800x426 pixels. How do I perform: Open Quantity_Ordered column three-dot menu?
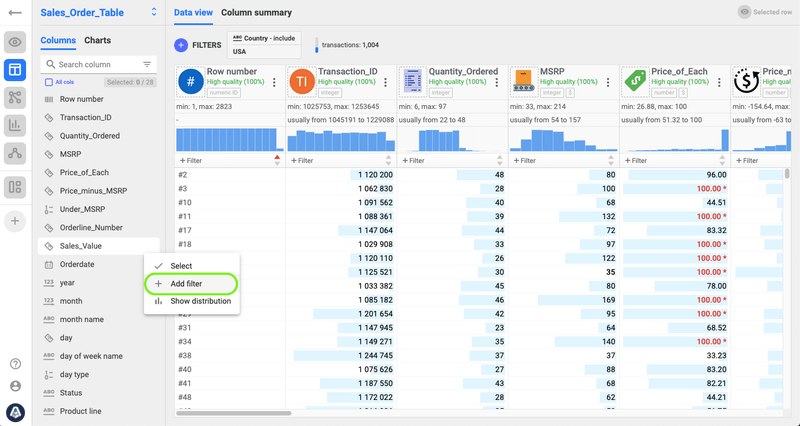[x=496, y=82]
